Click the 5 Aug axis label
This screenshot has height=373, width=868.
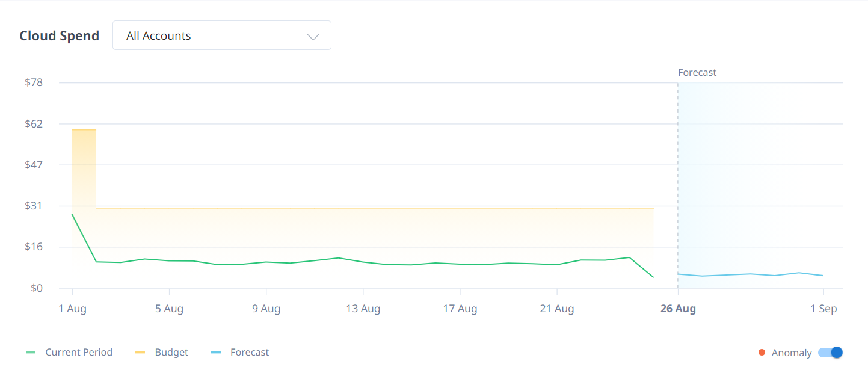pos(169,309)
